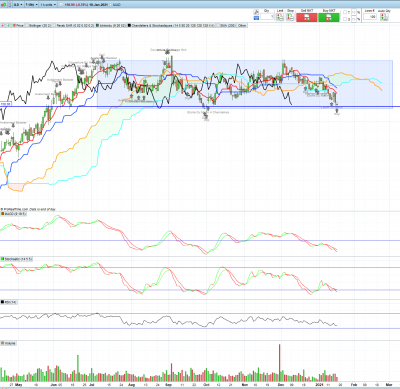Click the red Sell MKT button
The height and width of the screenshot is (389, 400).
[307, 18]
